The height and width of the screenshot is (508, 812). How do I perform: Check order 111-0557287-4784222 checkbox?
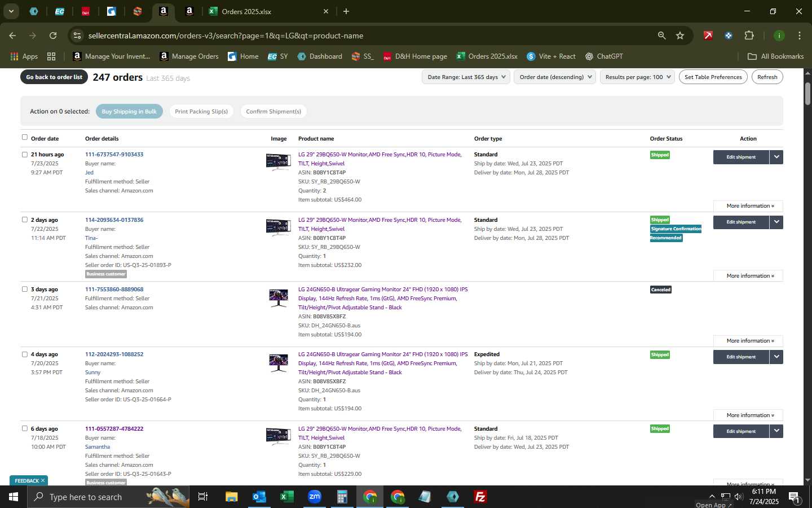(x=24, y=428)
